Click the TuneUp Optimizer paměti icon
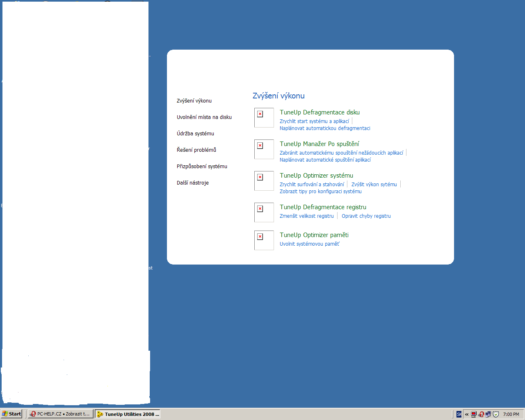The height and width of the screenshot is (420, 525). pyautogui.click(x=264, y=240)
